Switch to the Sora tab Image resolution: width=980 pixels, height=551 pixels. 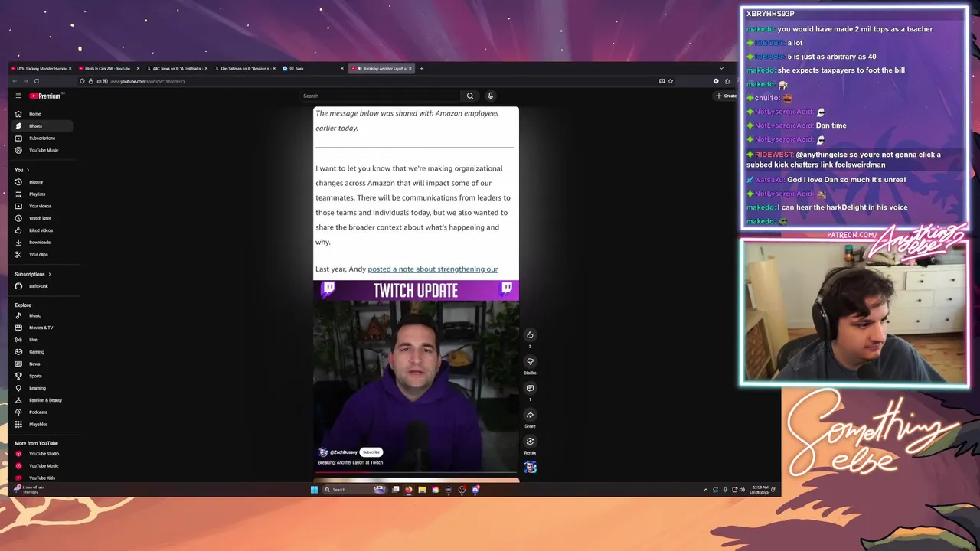[312, 68]
